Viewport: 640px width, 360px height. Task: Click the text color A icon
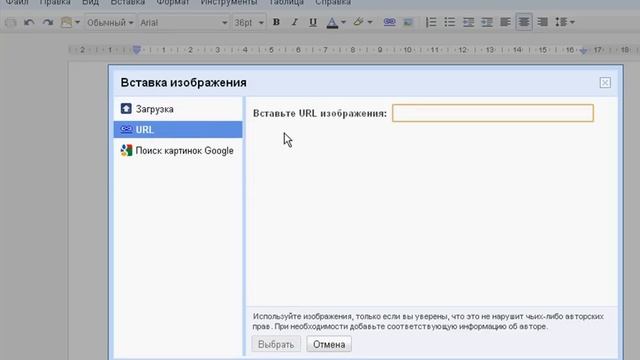pyautogui.click(x=332, y=22)
